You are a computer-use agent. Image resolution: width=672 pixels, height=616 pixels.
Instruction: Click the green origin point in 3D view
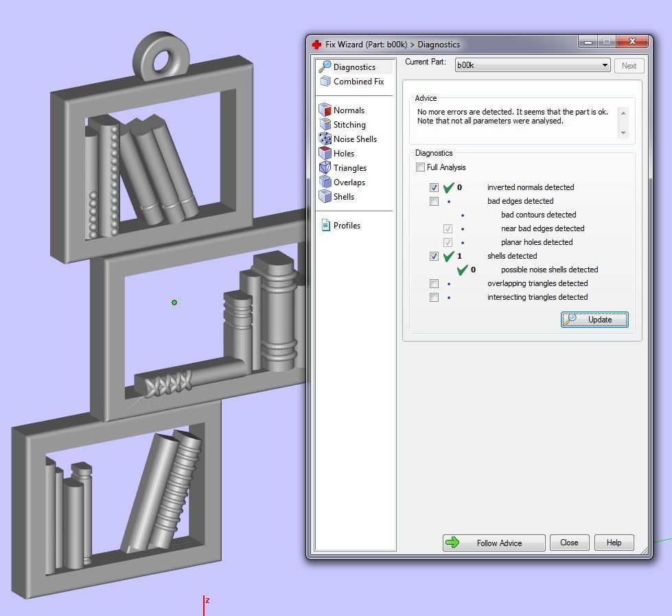click(174, 303)
